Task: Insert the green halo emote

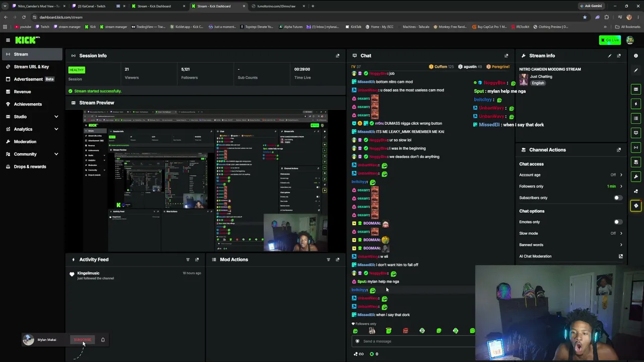Action: pos(388,331)
